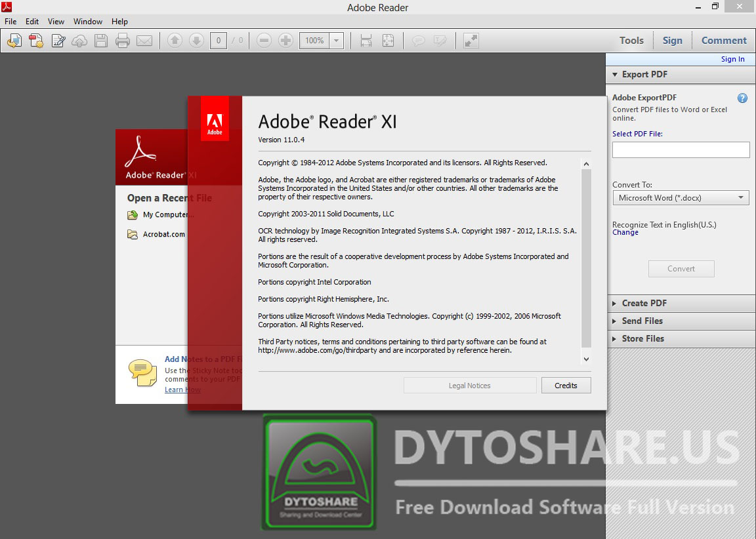Click the "Portions copyright Intel Corporation" line
The width and height of the screenshot is (756, 539).
314,282
